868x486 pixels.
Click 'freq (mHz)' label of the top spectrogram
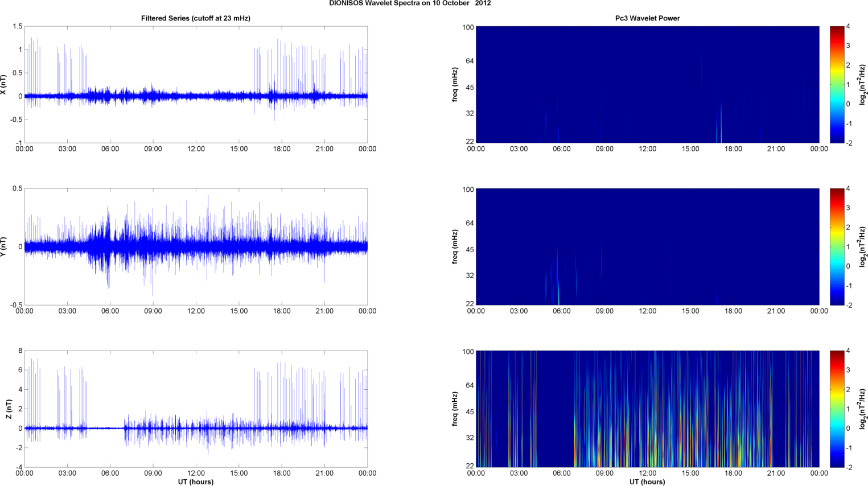(455, 85)
